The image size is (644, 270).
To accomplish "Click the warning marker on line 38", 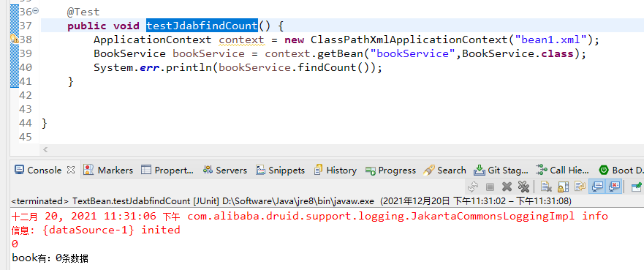I will pos(14,39).
